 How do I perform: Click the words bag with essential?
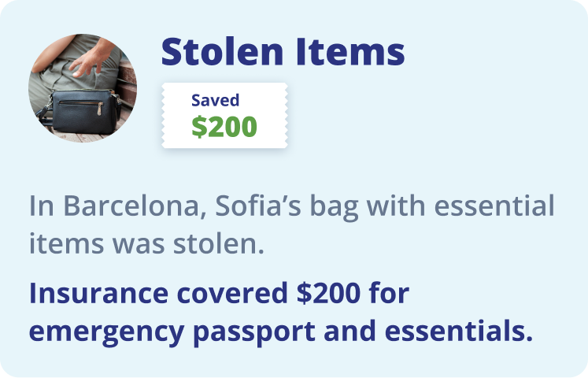433,206
